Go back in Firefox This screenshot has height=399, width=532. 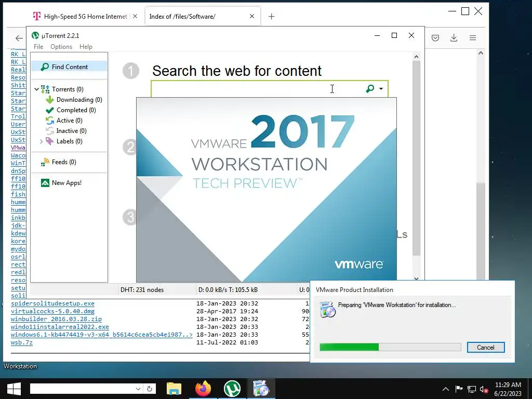click(x=19, y=38)
